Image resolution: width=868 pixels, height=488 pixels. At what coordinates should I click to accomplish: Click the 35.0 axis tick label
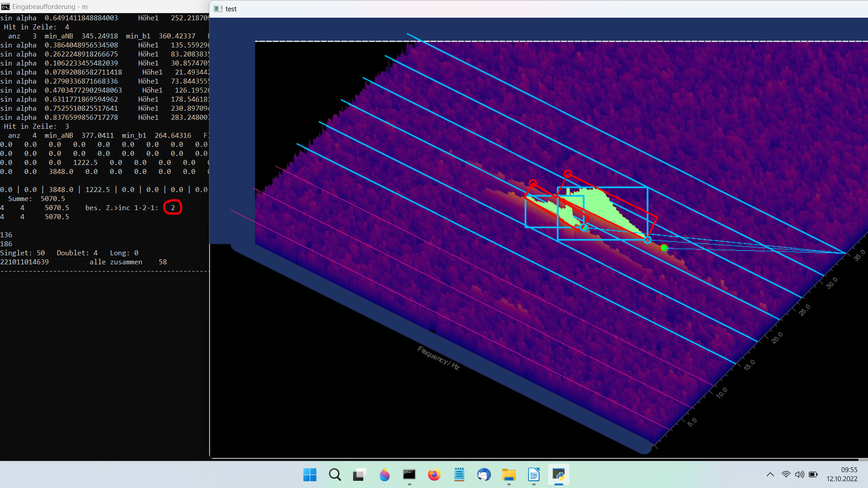click(x=859, y=255)
